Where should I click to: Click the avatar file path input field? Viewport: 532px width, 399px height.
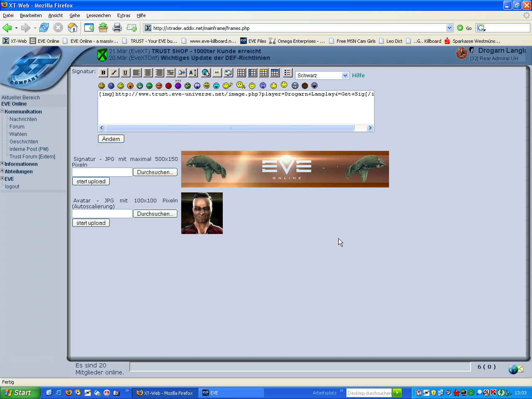tap(102, 214)
